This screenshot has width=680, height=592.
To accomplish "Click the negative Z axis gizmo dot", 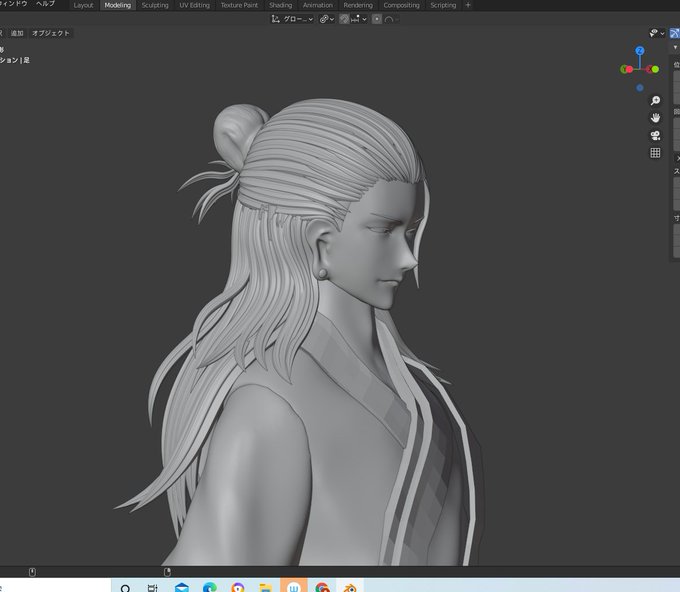I will (x=640, y=88).
